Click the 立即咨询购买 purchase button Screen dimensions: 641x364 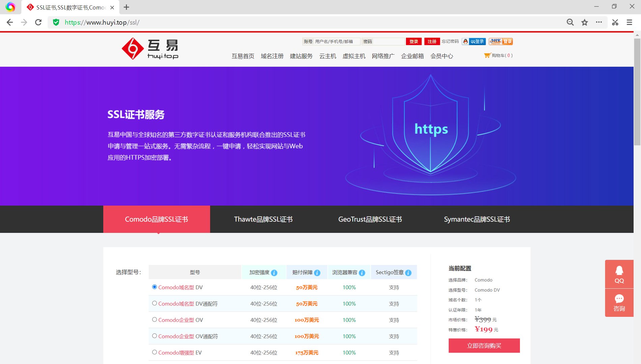point(484,345)
